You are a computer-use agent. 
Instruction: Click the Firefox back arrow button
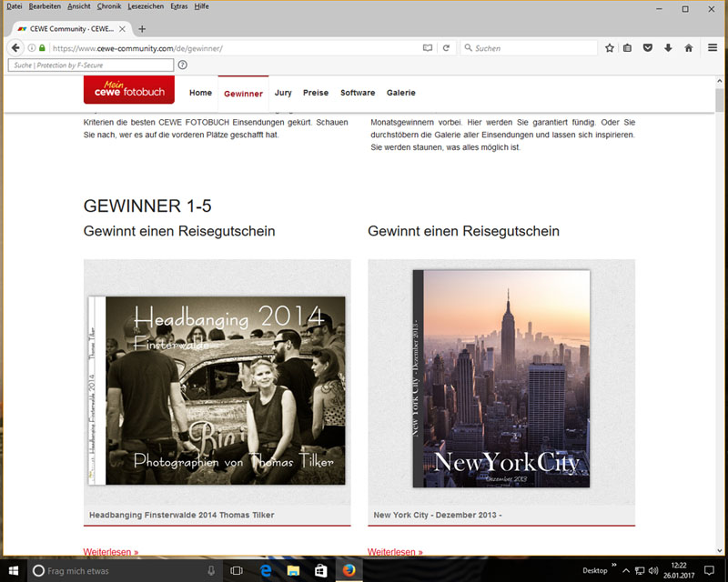pos(15,47)
